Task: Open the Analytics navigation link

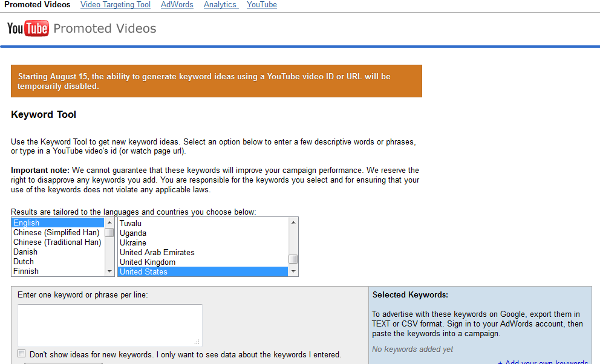Action: (x=221, y=5)
